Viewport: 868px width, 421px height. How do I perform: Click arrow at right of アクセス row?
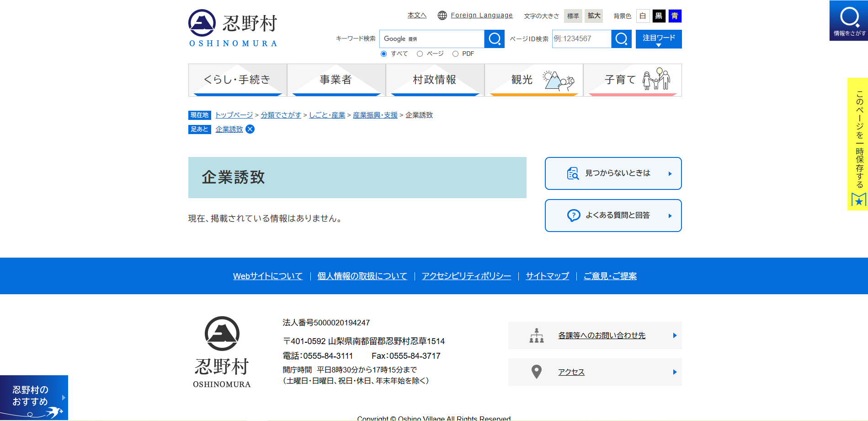point(675,372)
